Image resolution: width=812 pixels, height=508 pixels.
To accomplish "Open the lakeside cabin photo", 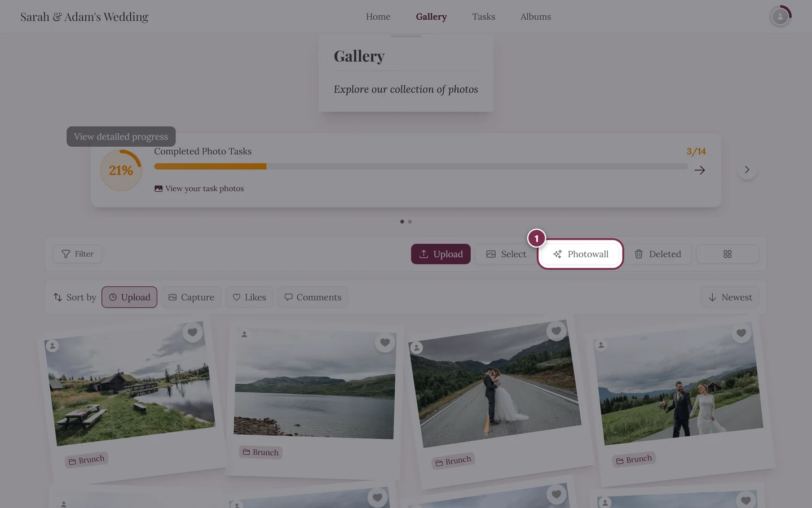I will coord(130,385).
